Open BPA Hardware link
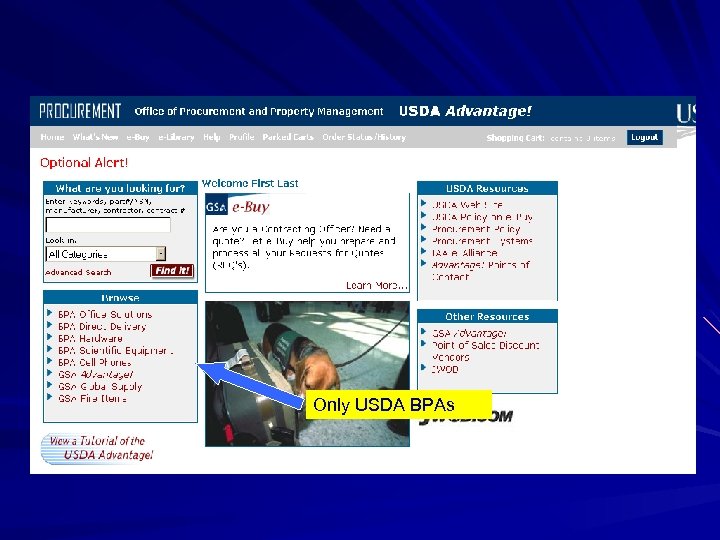This screenshot has width=720, height=540. 90,338
